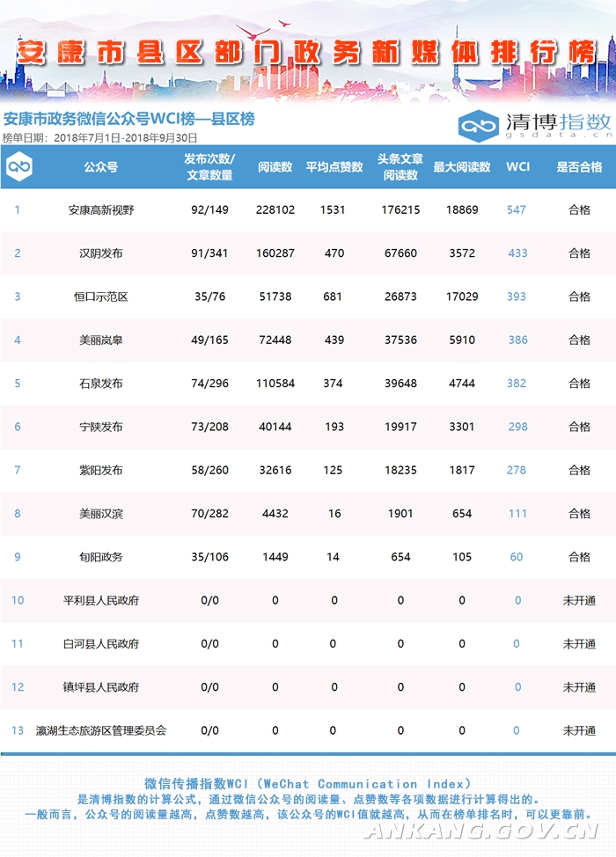Select the account name 白河县人民政府

point(100,644)
